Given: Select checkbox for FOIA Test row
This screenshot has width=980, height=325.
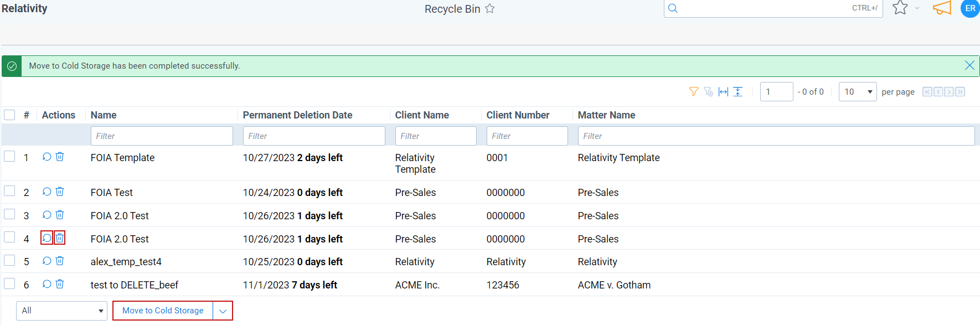Looking at the screenshot, I should (x=9, y=191).
